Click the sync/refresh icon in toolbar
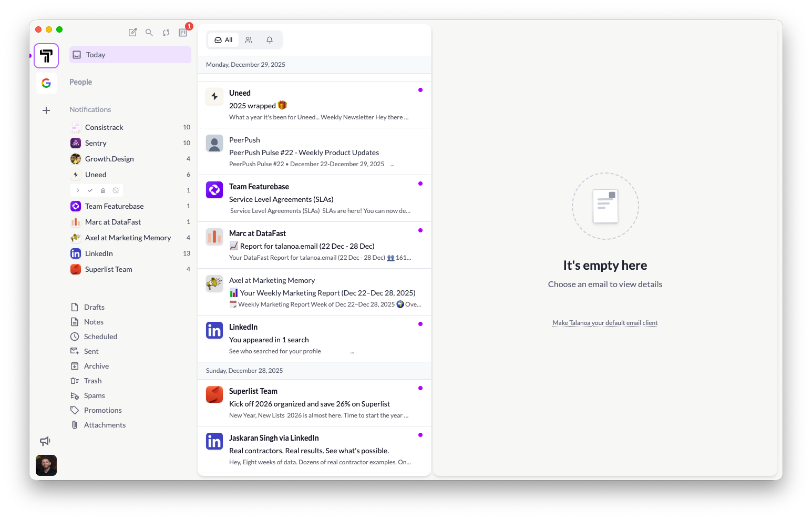 (166, 32)
